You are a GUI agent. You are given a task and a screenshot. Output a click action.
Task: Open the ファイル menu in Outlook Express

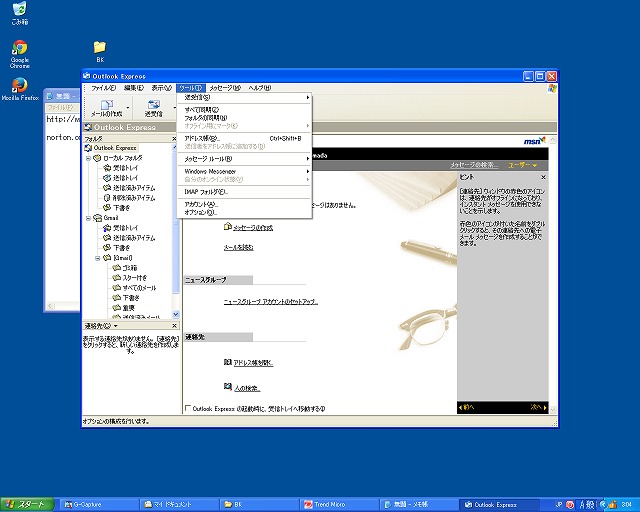103,88
